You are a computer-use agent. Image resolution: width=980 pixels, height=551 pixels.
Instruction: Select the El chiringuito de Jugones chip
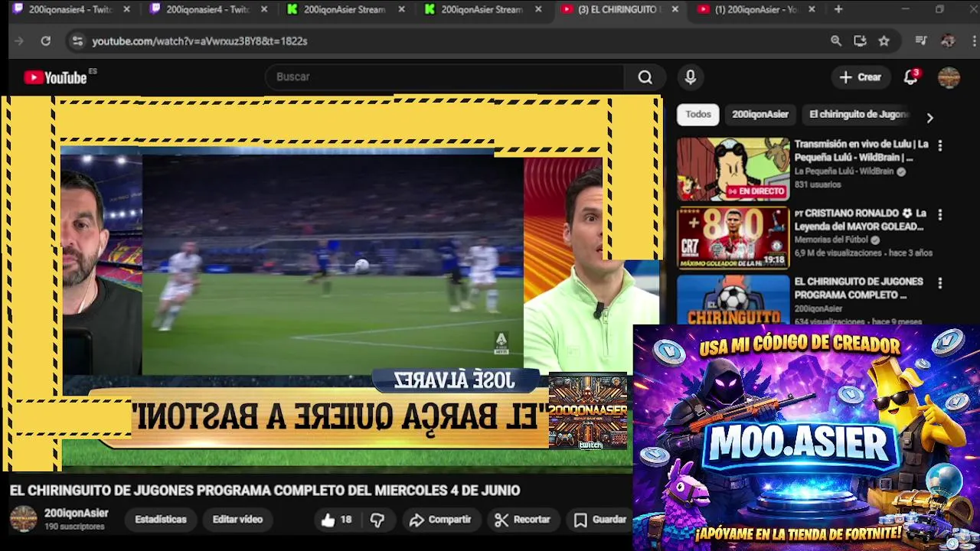859,115
